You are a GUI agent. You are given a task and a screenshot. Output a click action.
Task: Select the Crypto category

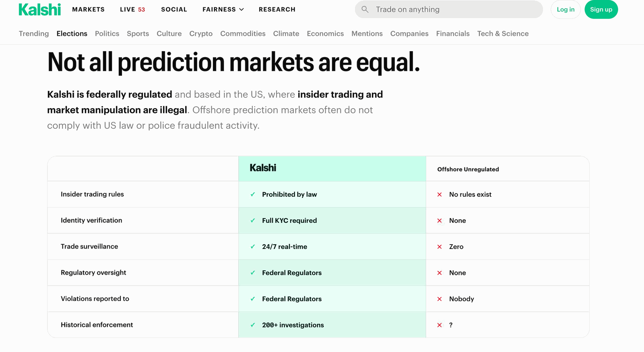201,33
